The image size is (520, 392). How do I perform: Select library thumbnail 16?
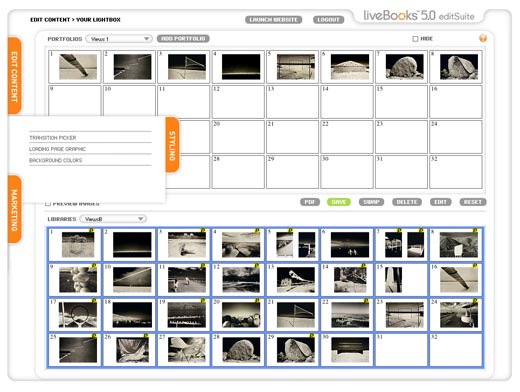coord(459,280)
